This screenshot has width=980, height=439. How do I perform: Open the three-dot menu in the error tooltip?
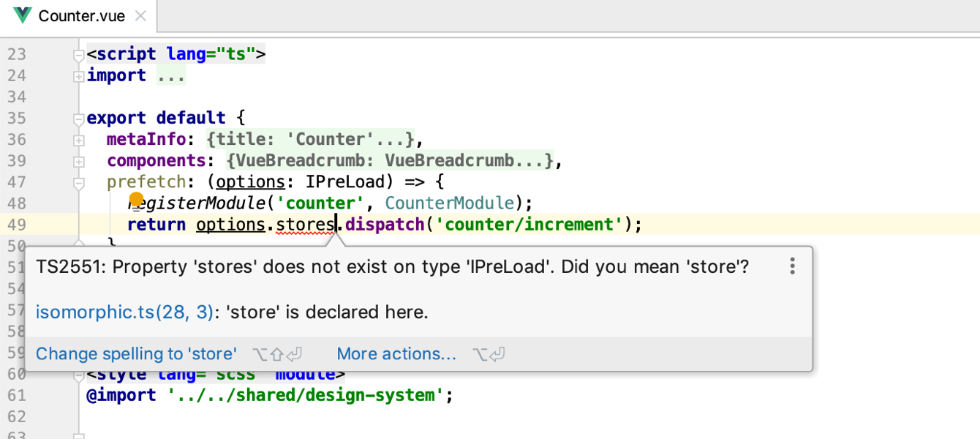[x=792, y=266]
